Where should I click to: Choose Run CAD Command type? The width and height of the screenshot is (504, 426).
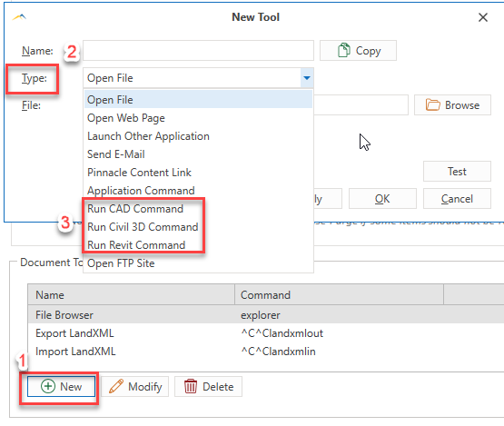198,209
